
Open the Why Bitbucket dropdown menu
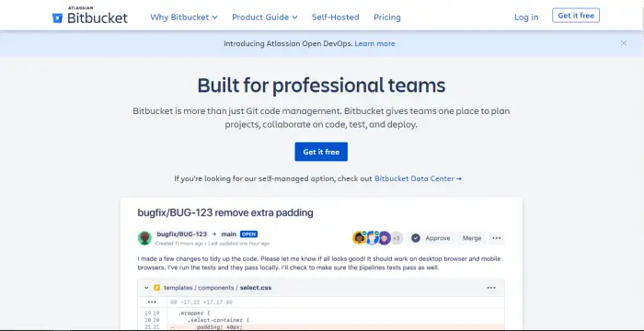[x=184, y=17]
